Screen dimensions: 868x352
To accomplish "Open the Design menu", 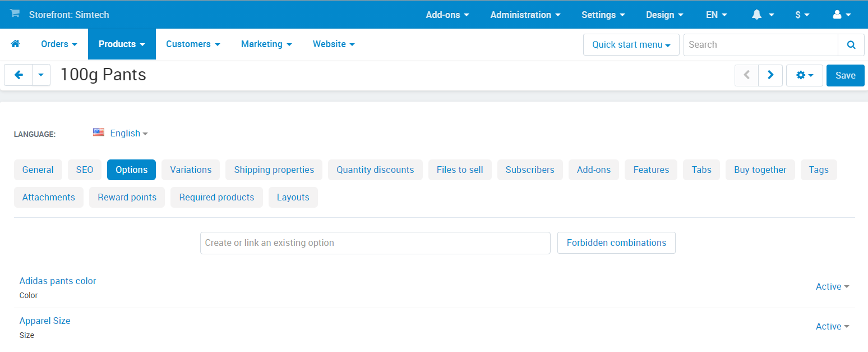I will tap(664, 15).
